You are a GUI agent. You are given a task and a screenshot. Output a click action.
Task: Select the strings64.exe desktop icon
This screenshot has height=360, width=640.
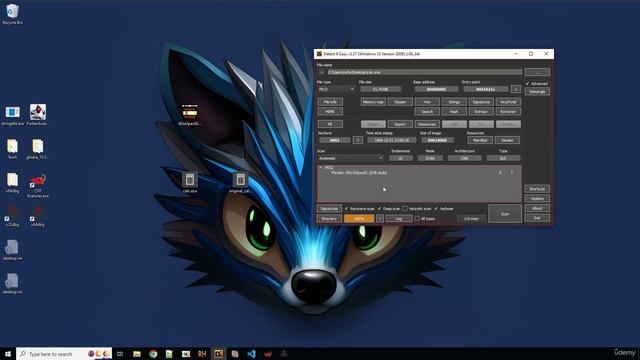pos(12,115)
